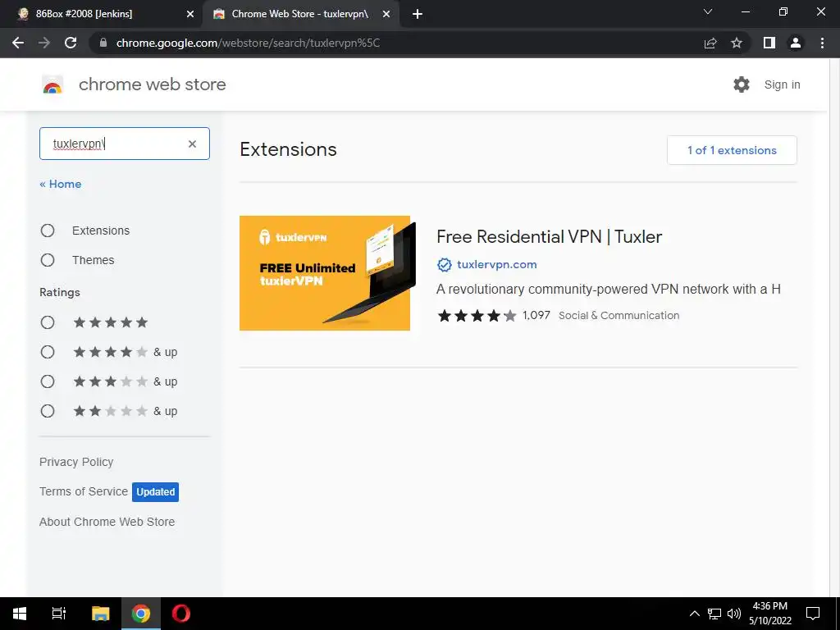840x630 pixels.
Task: Open Chrome side panel icon
Action: 769,43
